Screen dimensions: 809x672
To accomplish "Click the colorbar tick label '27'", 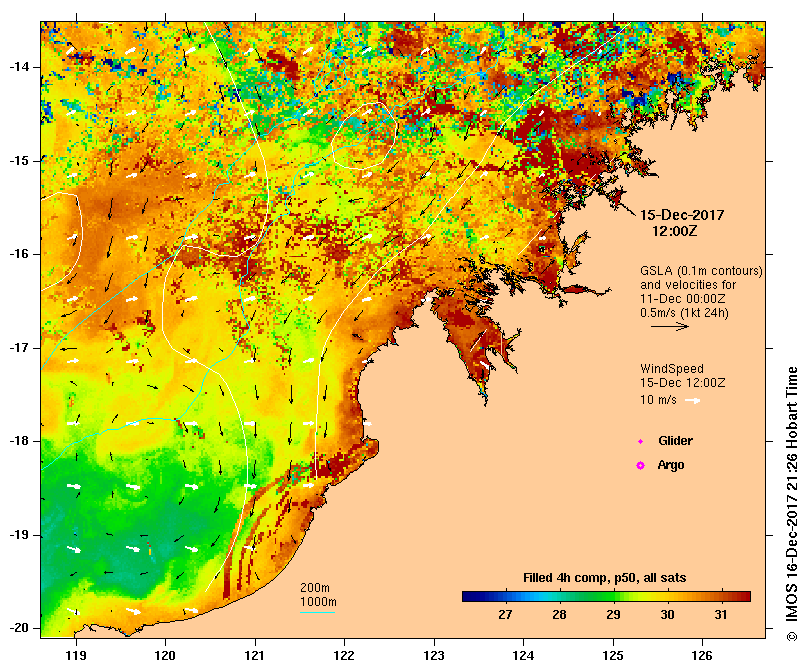I will (x=505, y=615).
